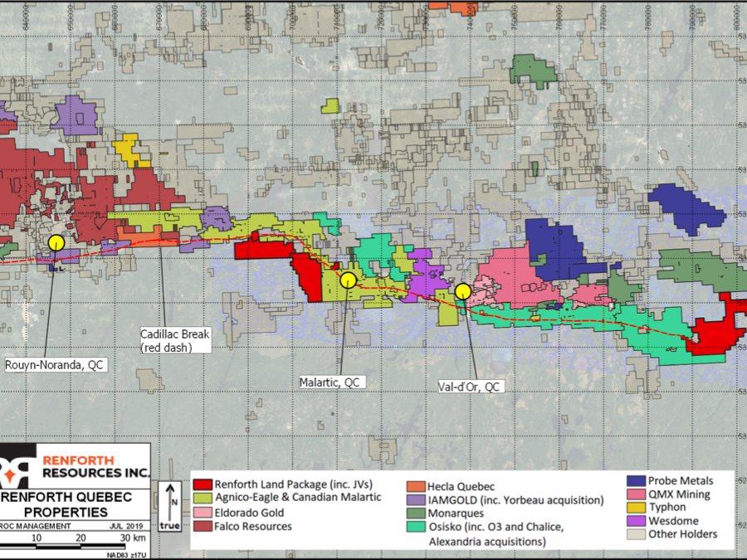Click "Other Holders" legend text

pos(682,534)
